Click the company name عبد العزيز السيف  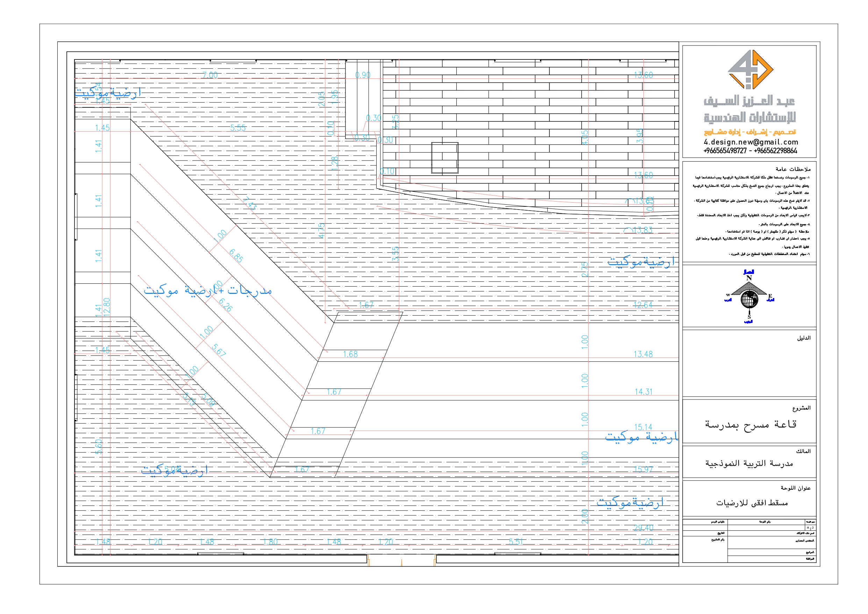(x=749, y=101)
